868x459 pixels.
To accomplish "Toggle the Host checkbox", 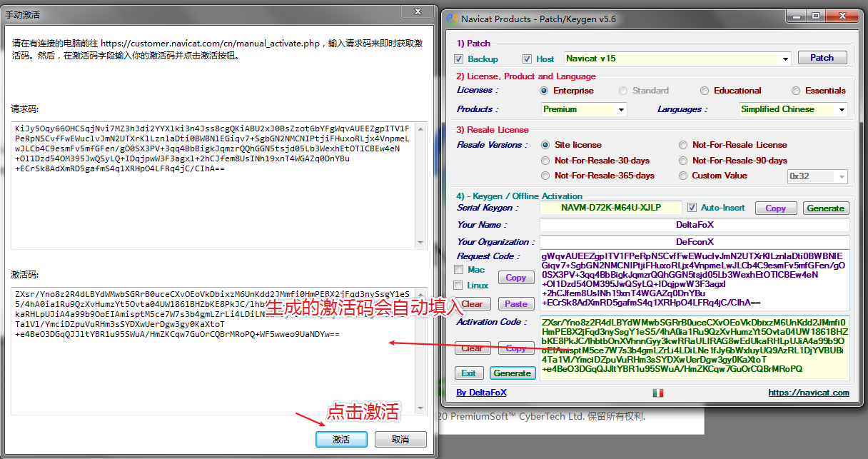I will tap(528, 59).
